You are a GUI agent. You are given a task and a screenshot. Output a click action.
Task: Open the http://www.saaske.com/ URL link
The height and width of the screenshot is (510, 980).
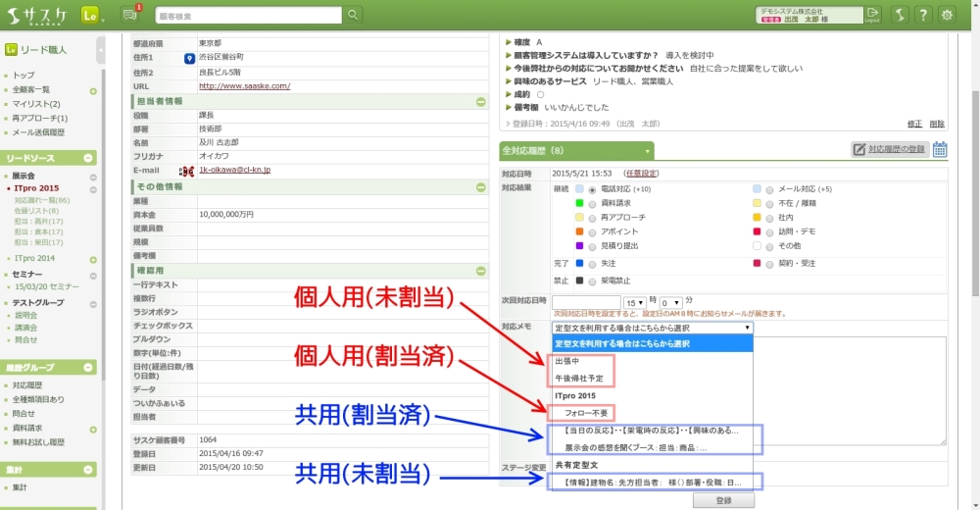244,86
